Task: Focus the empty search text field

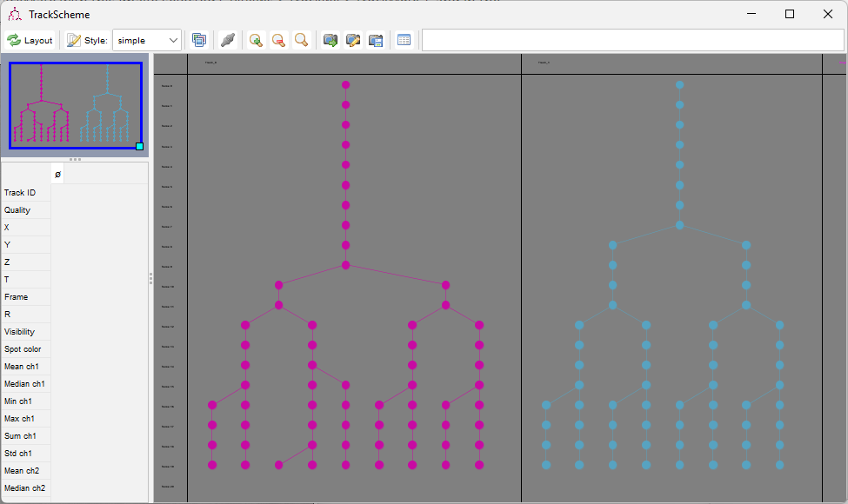Action: 633,41
